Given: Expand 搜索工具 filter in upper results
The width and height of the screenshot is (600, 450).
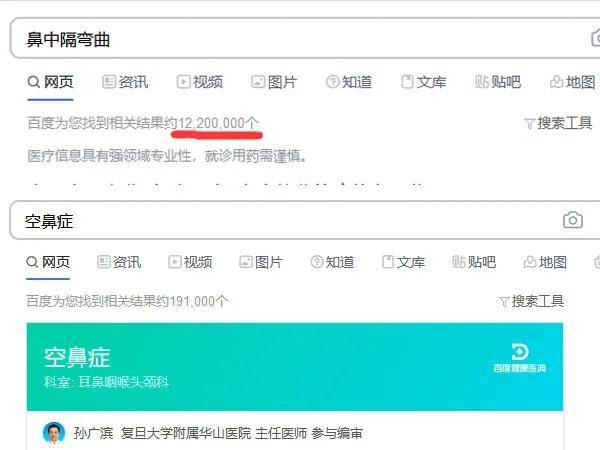Looking at the screenshot, I should [558, 123].
